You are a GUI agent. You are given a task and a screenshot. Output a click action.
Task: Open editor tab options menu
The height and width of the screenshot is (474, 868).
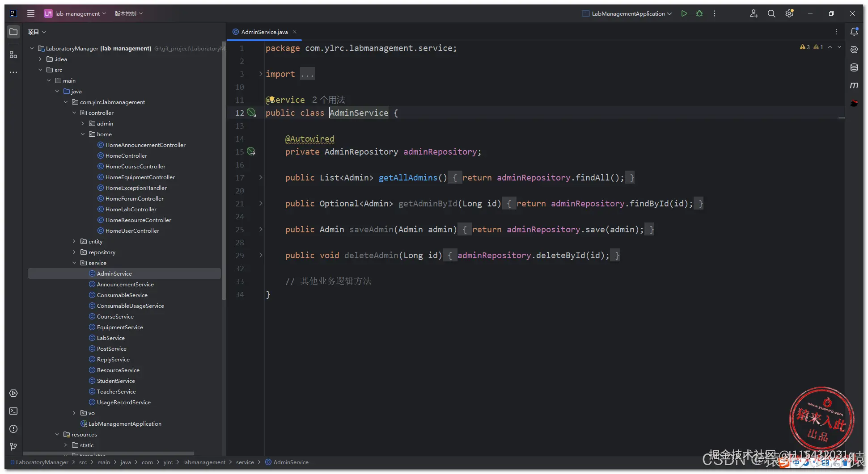pyautogui.click(x=836, y=32)
